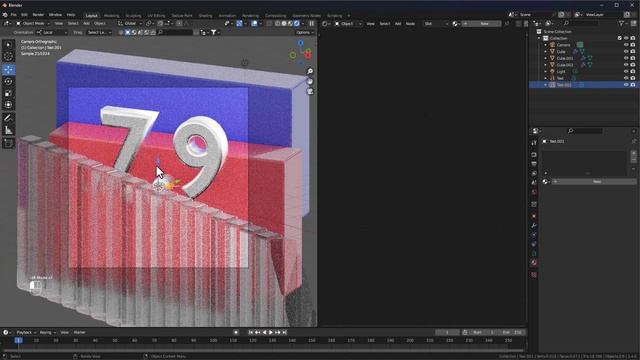The image size is (640, 360).
Task: Open the Output properties tab
Action: (x=534, y=164)
